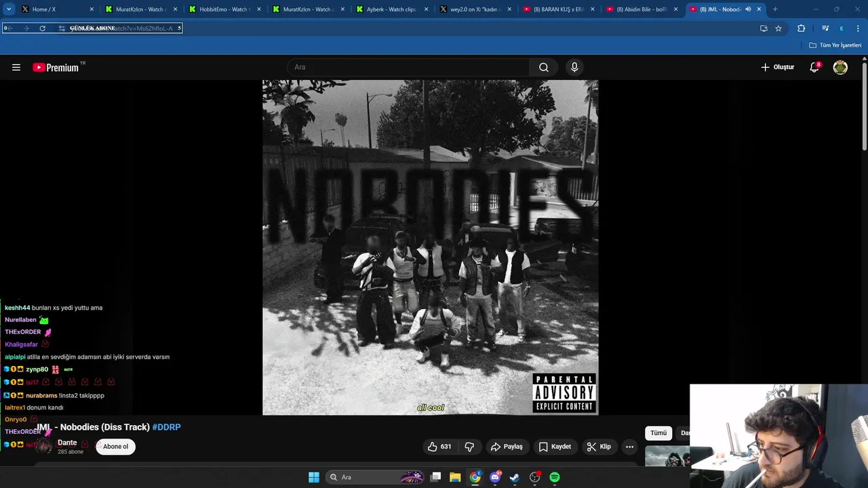Click in the YouTube Ara search field
The image size is (868, 488).
[x=409, y=67]
